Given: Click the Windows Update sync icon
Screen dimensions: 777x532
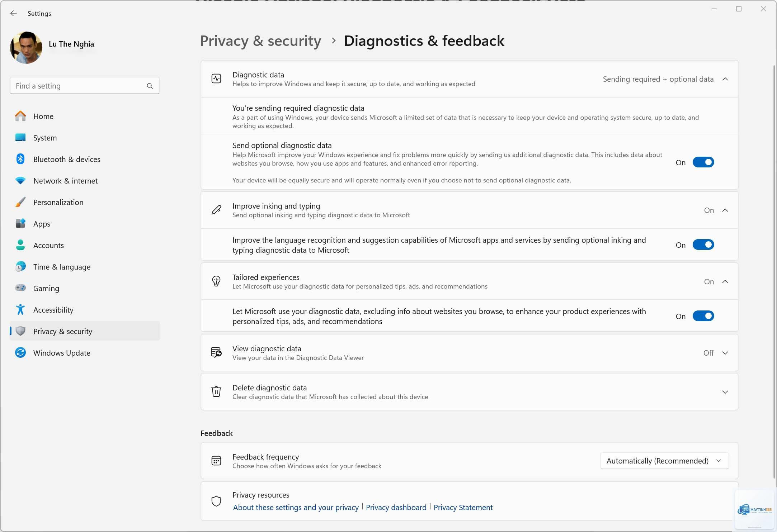Looking at the screenshot, I should (20, 353).
